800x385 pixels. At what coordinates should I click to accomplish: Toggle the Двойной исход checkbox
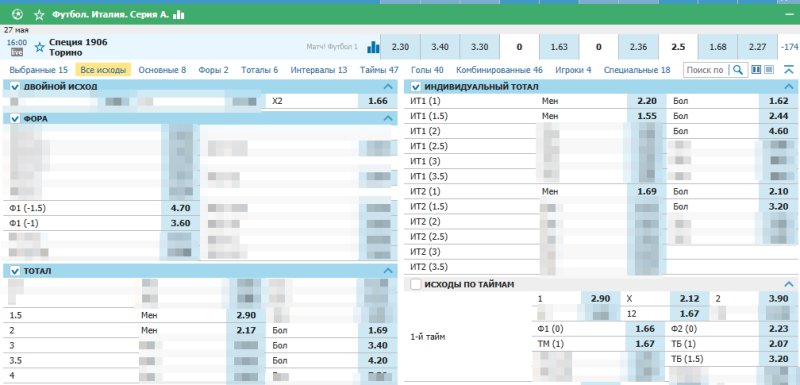(x=15, y=87)
